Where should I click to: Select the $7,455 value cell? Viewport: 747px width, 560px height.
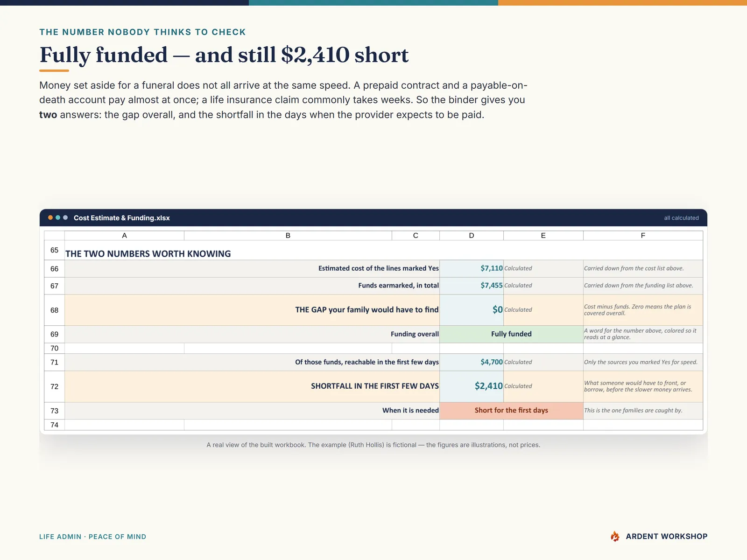pyautogui.click(x=472, y=286)
